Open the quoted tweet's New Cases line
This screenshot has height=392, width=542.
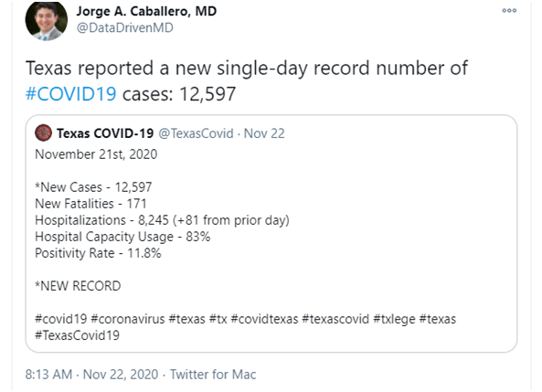(x=93, y=187)
